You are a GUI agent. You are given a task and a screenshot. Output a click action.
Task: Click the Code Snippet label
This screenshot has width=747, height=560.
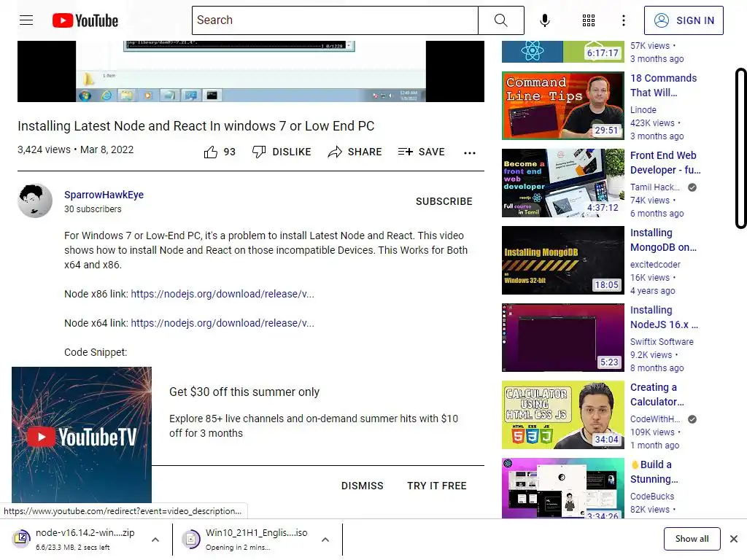pos(96,352)
